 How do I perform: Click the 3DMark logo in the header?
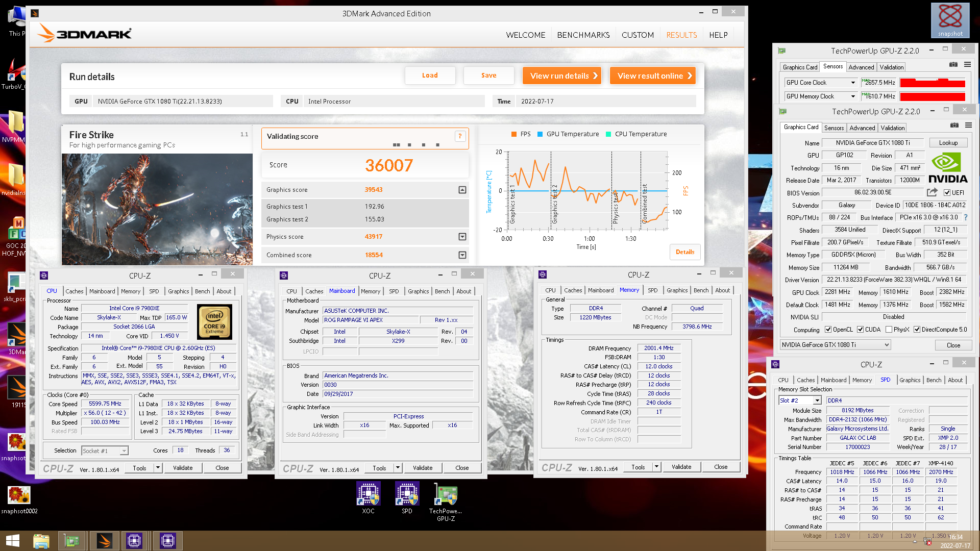pyautogui.click(x=85, y=34)
